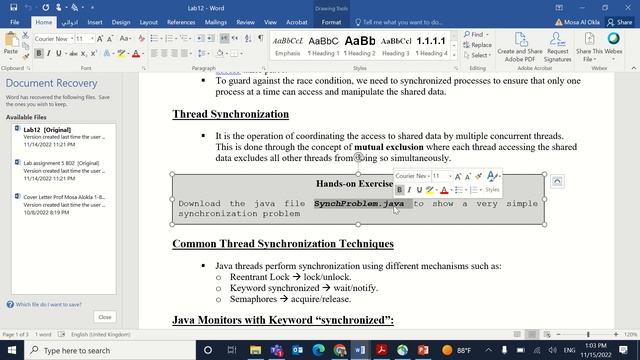Open the Courier New font name dropdown in the ribbon
The image size is (640, 360).
click(x=72, y=39)
